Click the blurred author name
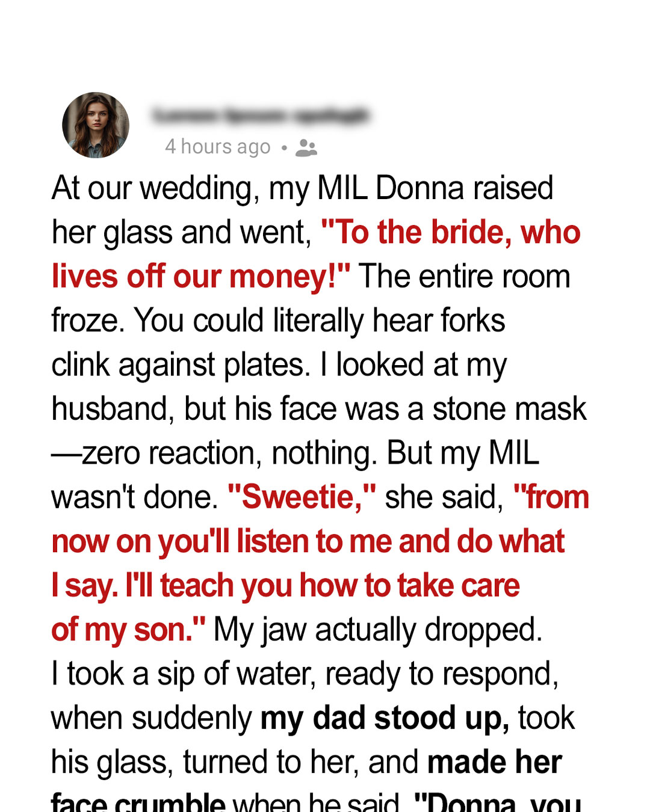Viewport: 650px width, 812px height. click(261, 114)
